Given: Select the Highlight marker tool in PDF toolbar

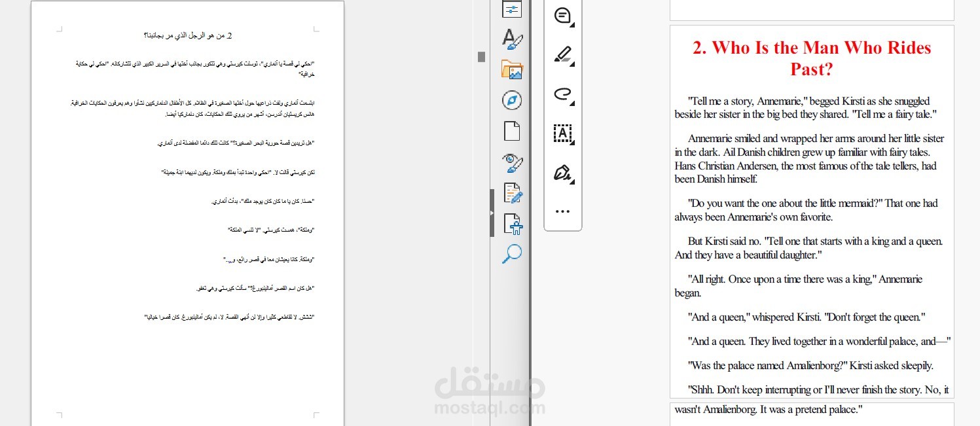Looking at the screenshot, I should (x=562, y=54).
